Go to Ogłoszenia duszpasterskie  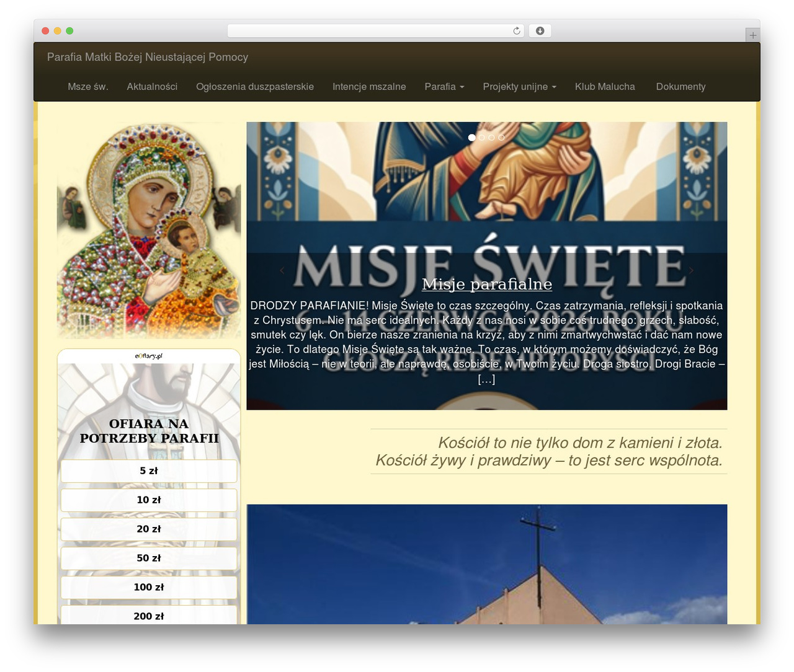click(255, 87)
